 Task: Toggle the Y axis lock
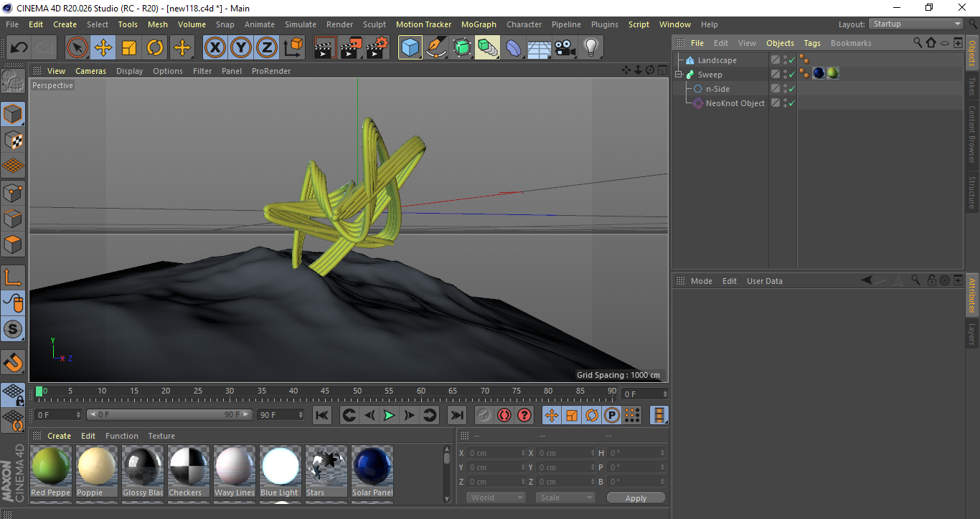point(240,48)
